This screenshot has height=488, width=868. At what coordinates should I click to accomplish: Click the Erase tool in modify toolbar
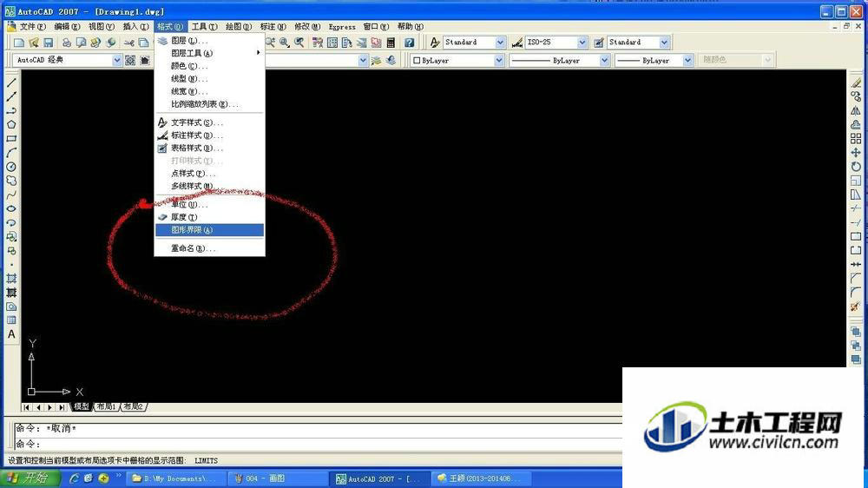click(x=856, y=82)
